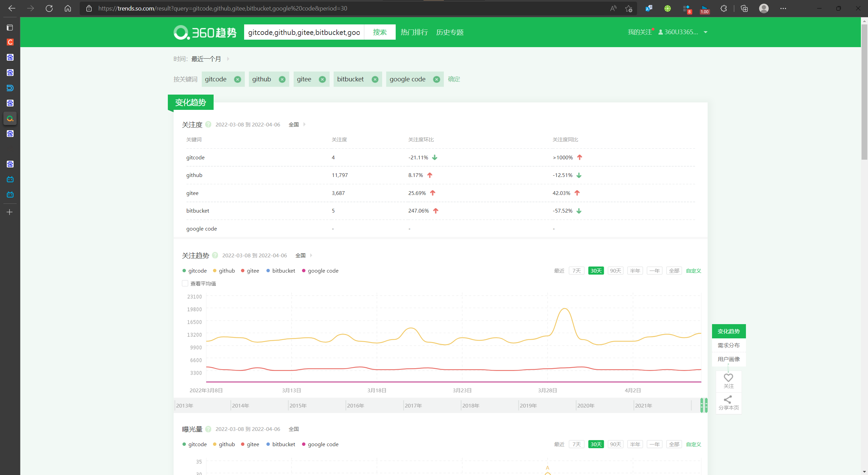Add page to favorites (star icon)
Image resolution: width=868 pixels, height=475 pixels.
tap(629, 8)
